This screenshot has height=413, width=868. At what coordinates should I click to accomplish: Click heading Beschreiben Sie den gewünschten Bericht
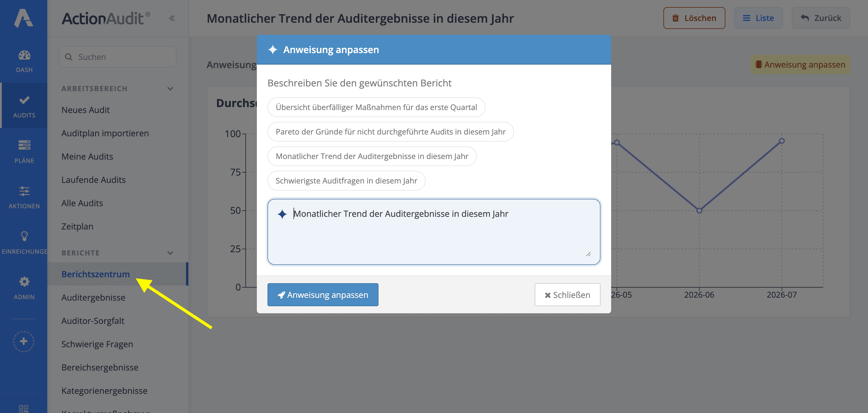coord(359,83)
